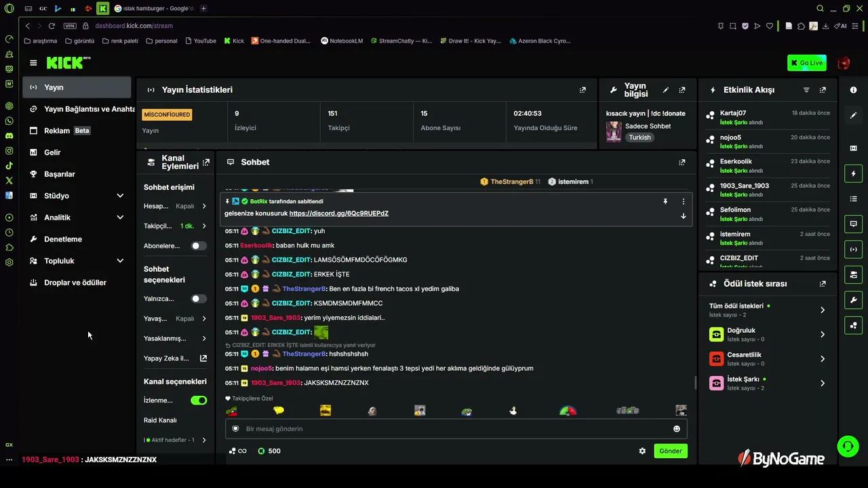
Task: Open Instagram in the Opera sidebar
Action: coord(9,150)
